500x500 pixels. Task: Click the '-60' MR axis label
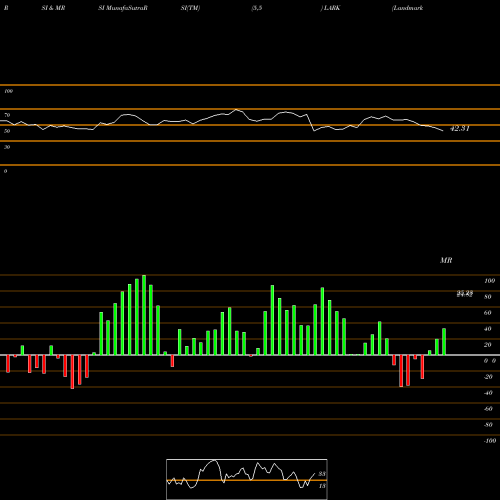[488, 409]
